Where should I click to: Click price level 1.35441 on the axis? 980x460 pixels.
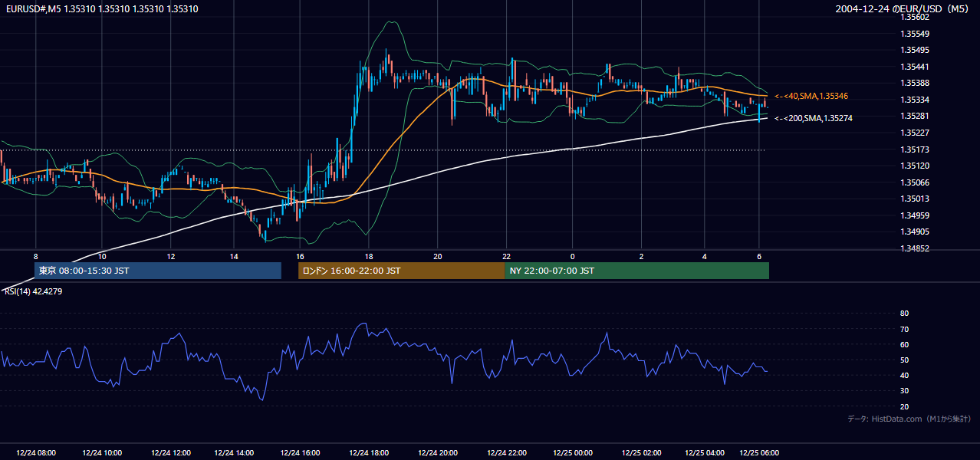915,67
